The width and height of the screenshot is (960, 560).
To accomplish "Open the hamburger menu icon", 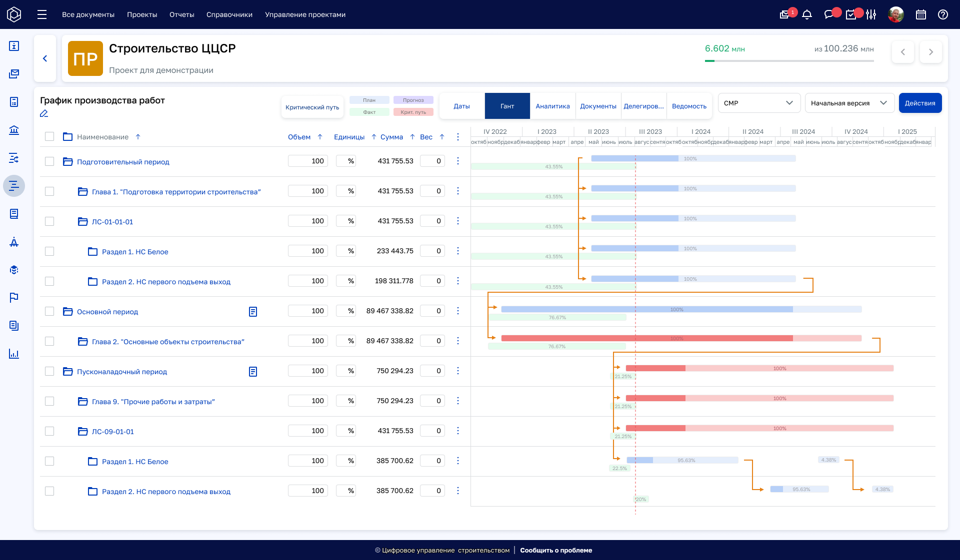I will point(42,15).
